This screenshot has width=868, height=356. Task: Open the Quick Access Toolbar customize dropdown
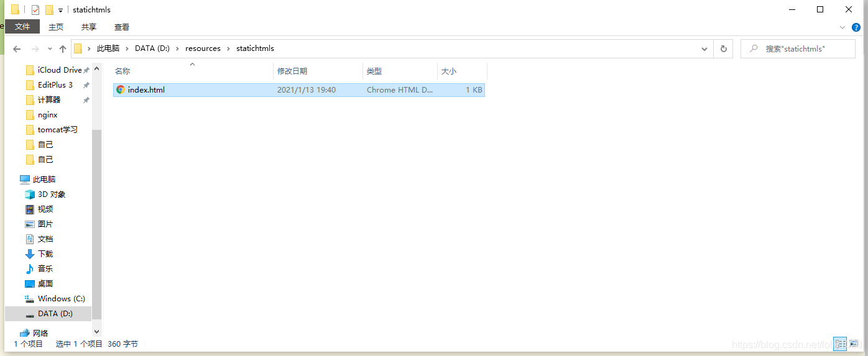pyautogui.click(x=60, y=10)
